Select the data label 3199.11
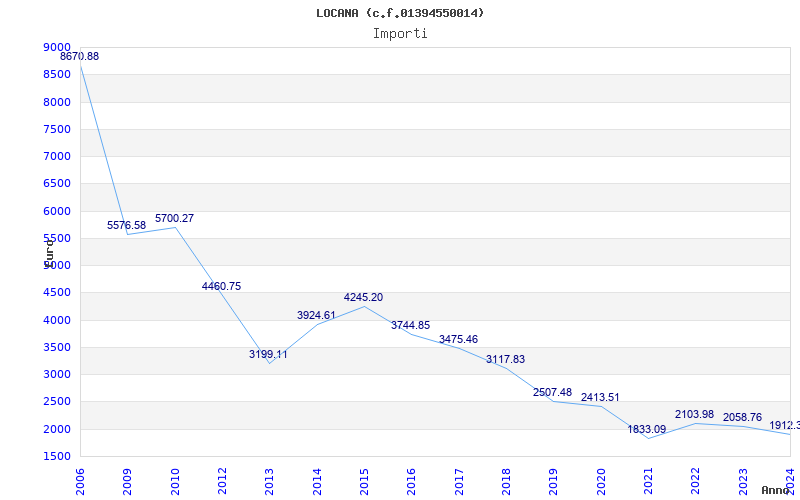Viewport: 800px width, 500px height. [268, 354]
